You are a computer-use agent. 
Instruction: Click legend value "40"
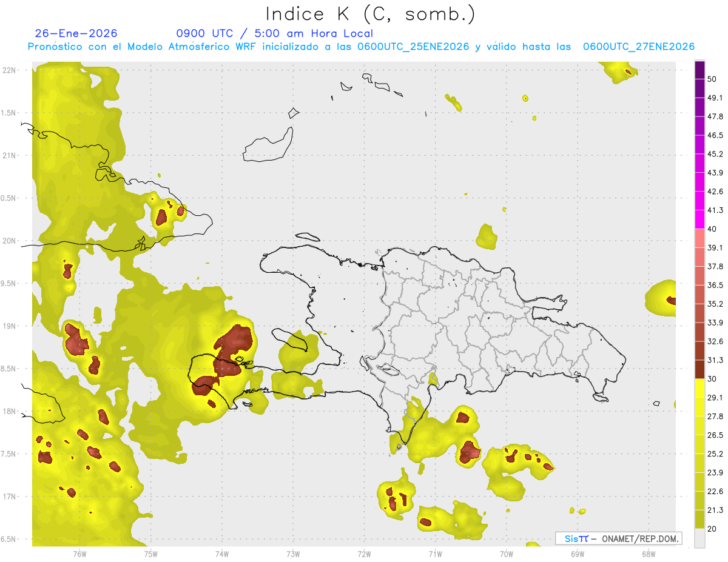(x=712, y=229)
